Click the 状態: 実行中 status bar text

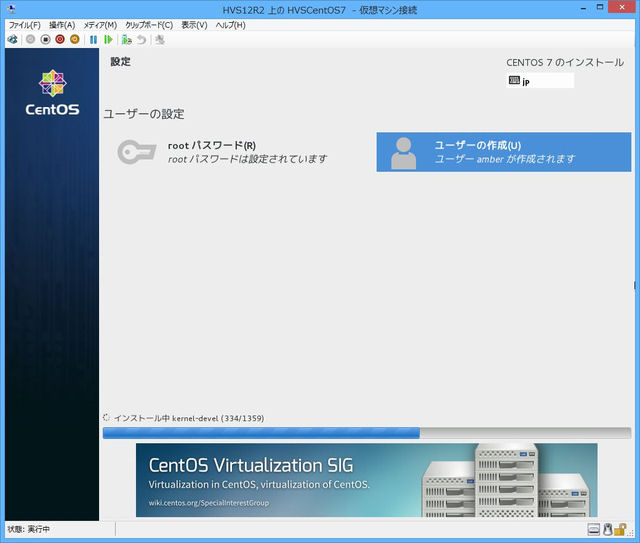point(29,529)
